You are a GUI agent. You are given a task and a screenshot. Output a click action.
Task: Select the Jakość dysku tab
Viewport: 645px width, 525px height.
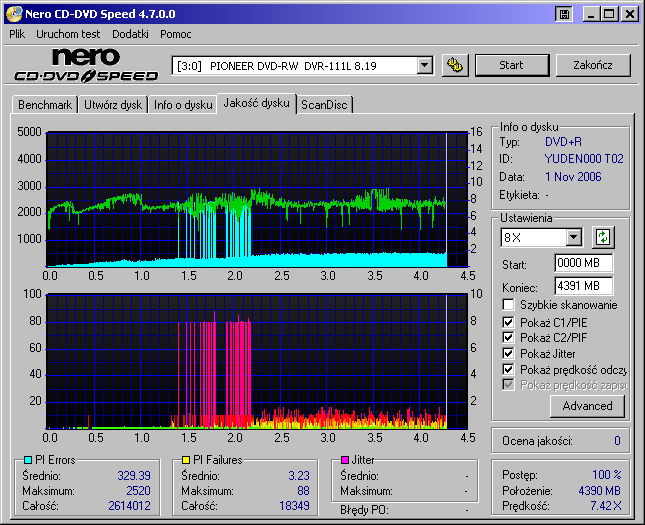(x=256, y=103)
